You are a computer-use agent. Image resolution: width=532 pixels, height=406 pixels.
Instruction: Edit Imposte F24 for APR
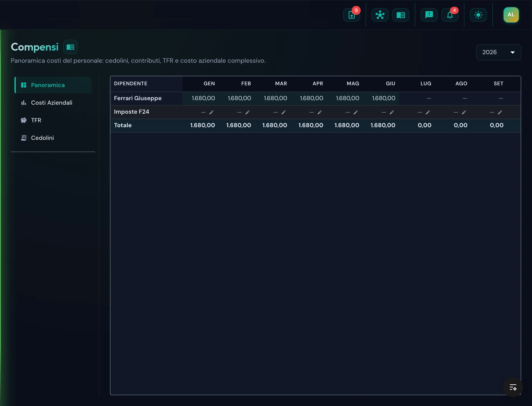click(319, 112)
